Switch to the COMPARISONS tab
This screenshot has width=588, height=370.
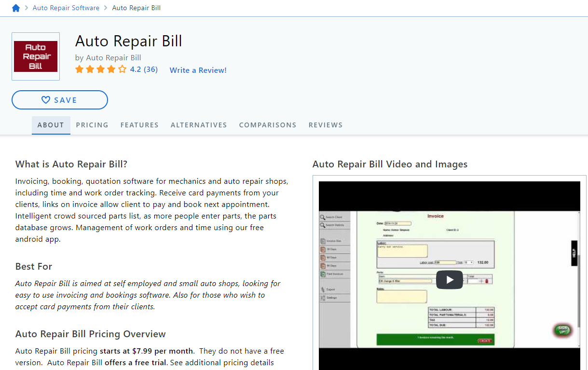point(268,125)
